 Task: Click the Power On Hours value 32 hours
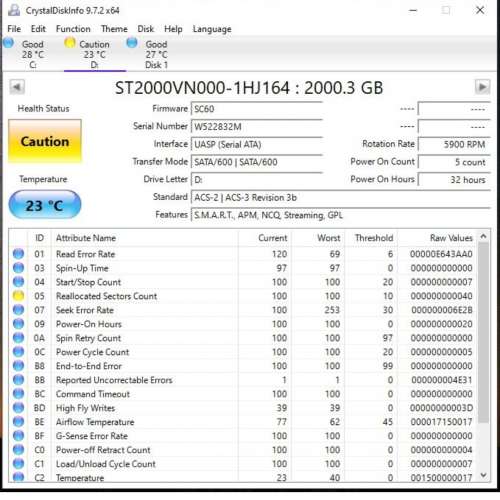pyautogui.click(x=454, y=180)
